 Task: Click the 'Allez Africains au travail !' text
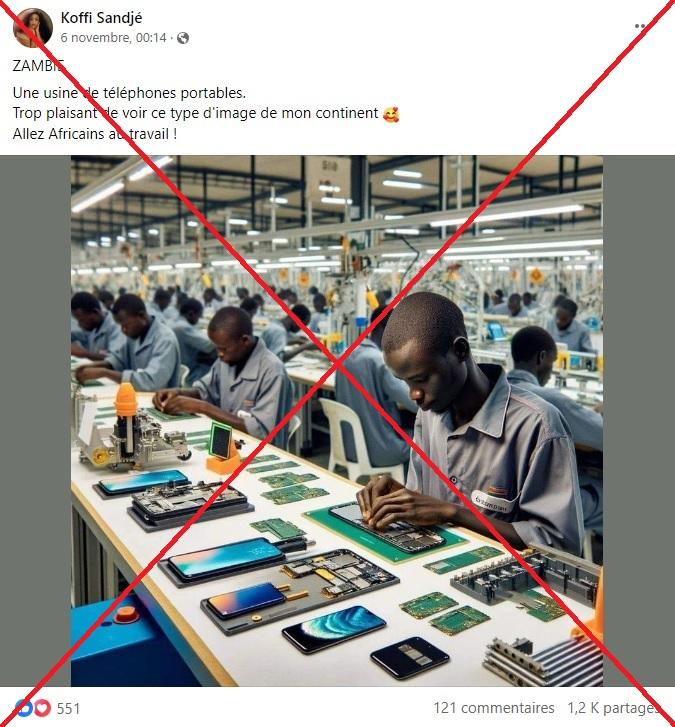(95, 134)
